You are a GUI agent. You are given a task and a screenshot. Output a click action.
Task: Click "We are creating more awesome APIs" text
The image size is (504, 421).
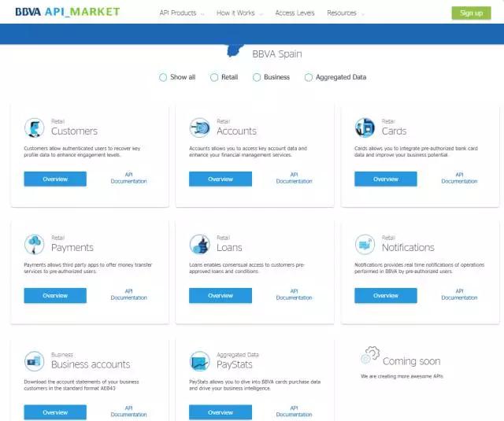coord(402,376)
